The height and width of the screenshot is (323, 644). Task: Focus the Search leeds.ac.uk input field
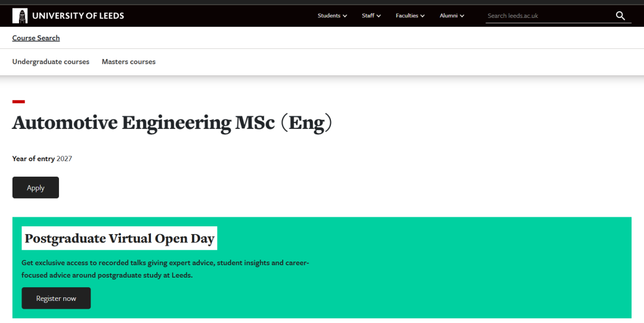pyautogui.click(x=549, y=16)
